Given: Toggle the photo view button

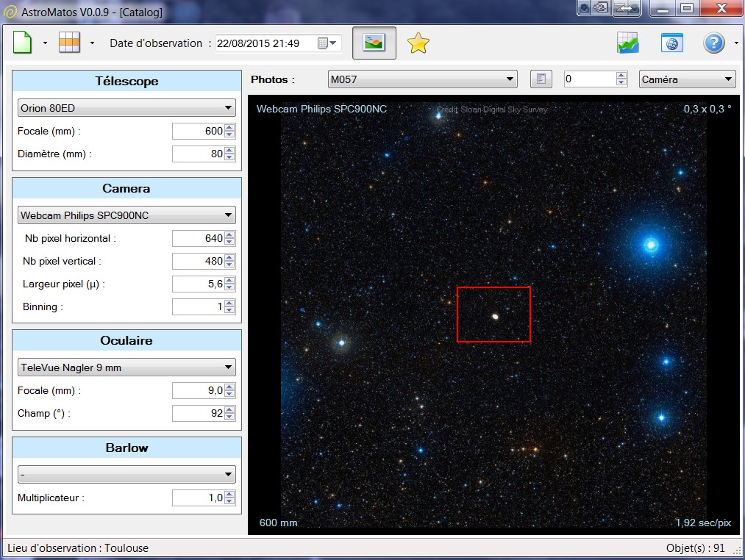Looking at the screenshot, I should 374,43.
